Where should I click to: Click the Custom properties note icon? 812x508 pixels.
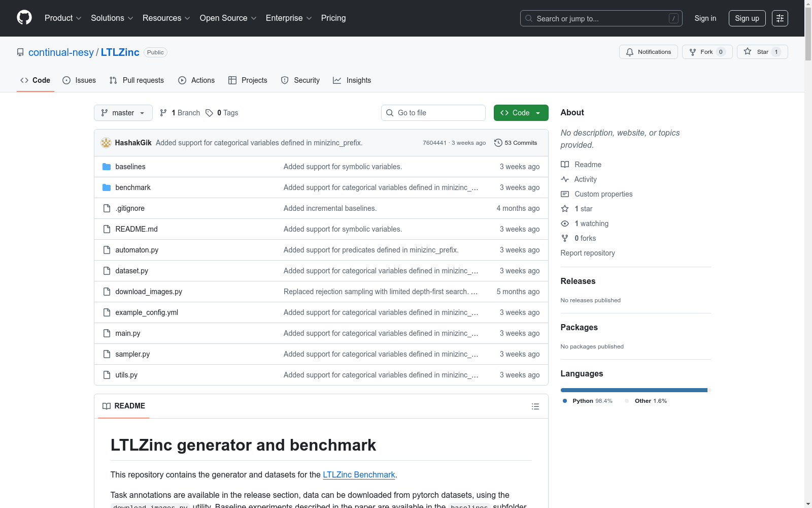coord(565,194)
